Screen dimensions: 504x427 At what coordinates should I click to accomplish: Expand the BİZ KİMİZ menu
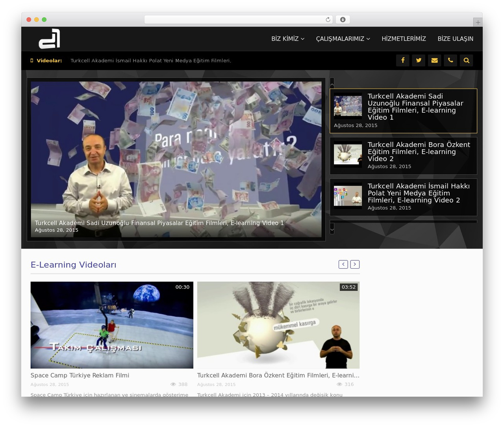(x=288, y=39)
